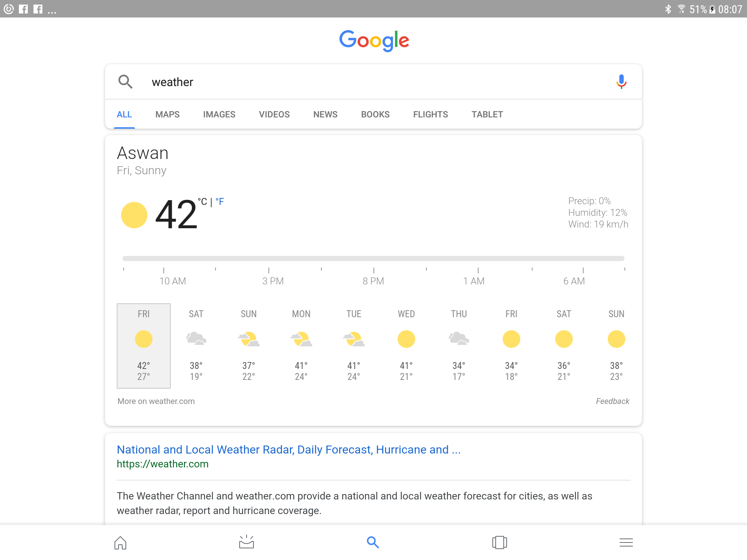Open the inbox tray icon in bottom bar
This screenshot has height=560, width=747.
[x=247, y=542]
